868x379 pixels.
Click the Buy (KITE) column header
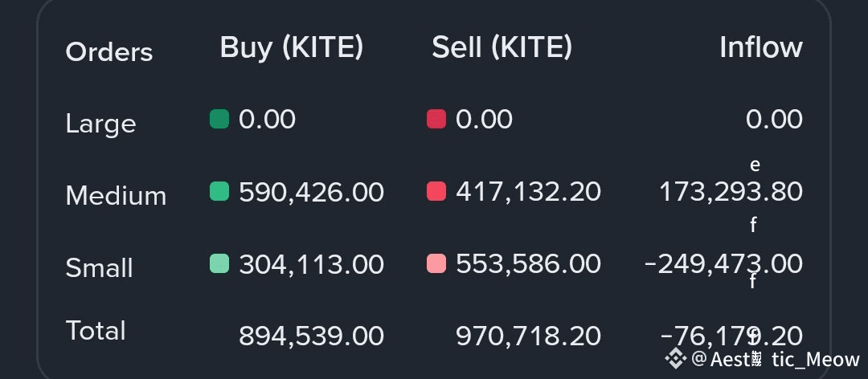pos(292,48)
